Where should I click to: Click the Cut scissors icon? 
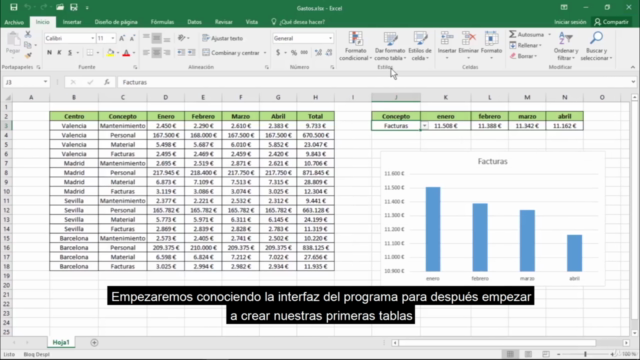(x=28, y=35)
